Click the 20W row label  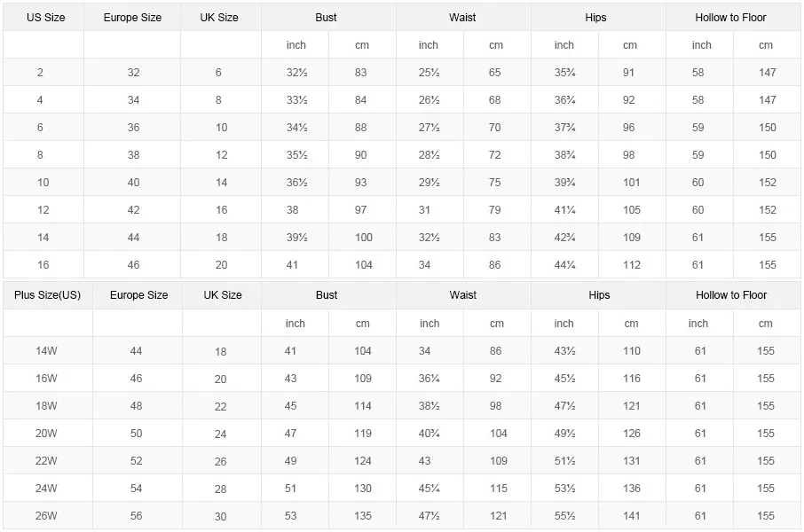(46, 434)
